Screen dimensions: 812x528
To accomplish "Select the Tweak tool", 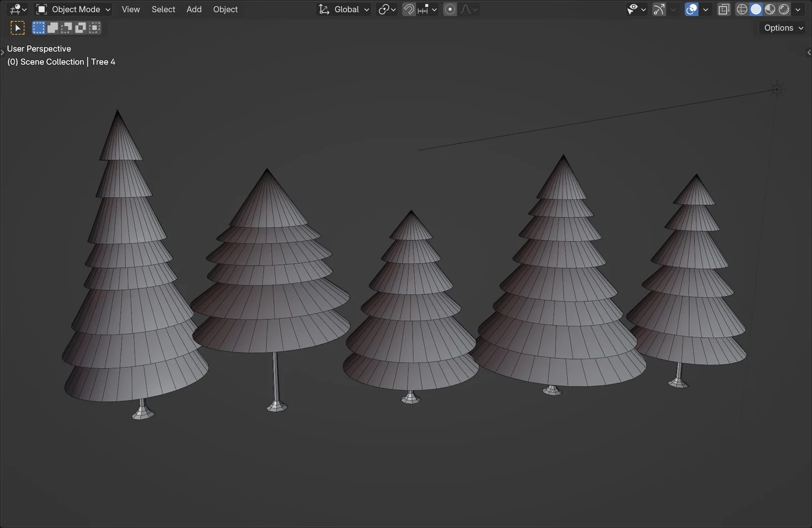I will tap(17, 27).
